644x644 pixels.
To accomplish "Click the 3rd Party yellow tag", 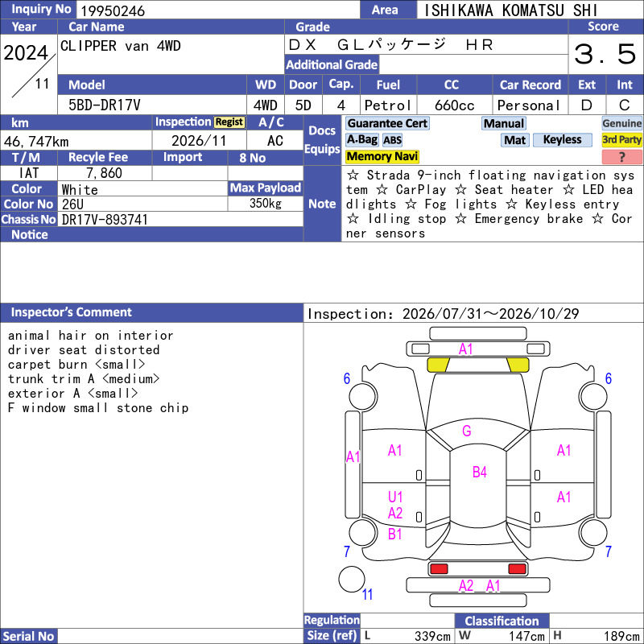I will pos(621,140).
